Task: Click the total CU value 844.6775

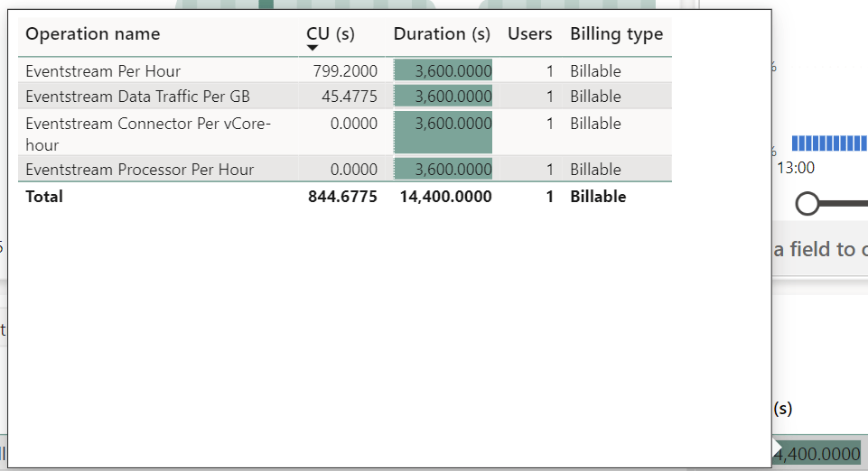Action: [342, 197]
